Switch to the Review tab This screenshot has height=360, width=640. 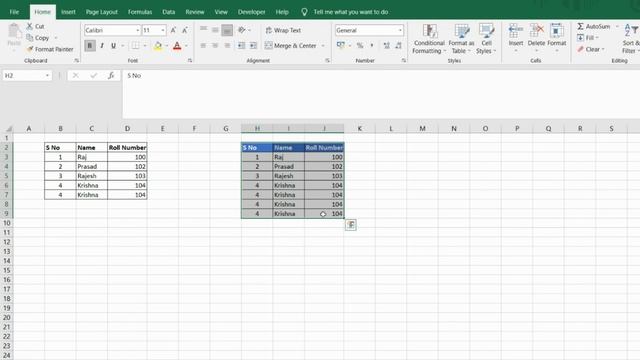point(195,12)
